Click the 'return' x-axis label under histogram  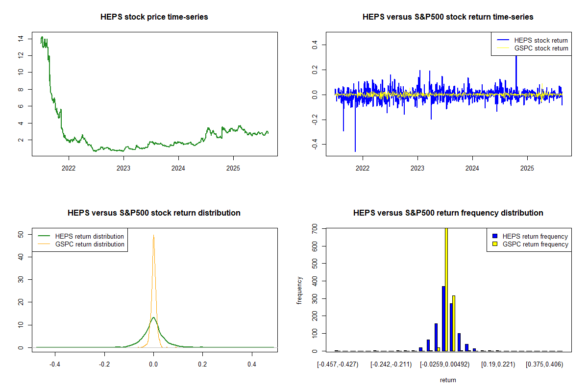pyautogui.click(x=448, y=380)
